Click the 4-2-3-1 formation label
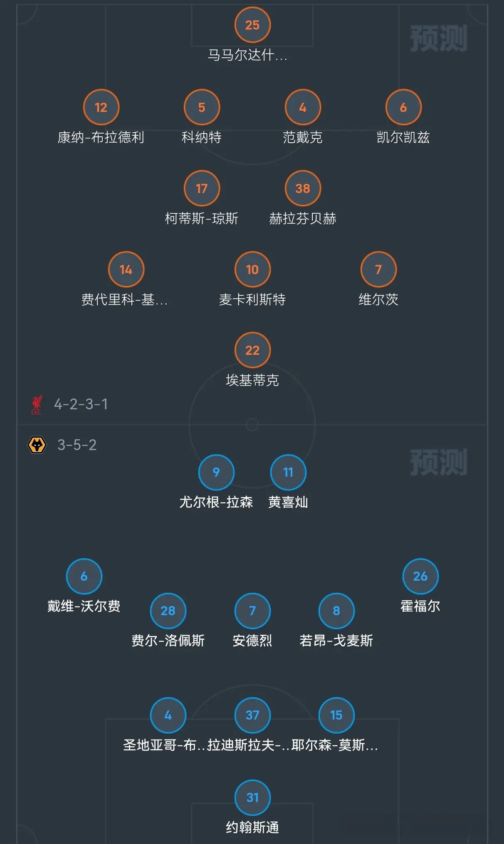Screen dimensions: 504x844 click(81, 404)
